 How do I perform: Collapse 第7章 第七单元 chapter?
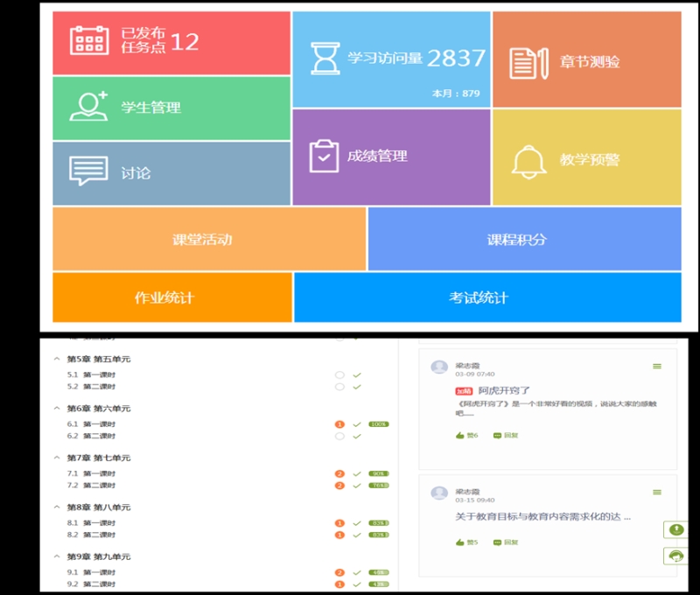57,458
